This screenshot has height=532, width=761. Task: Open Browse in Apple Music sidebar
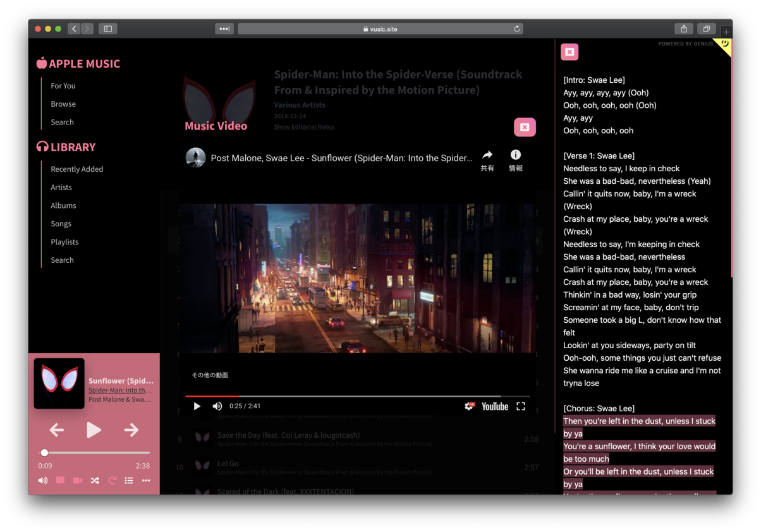63,104
